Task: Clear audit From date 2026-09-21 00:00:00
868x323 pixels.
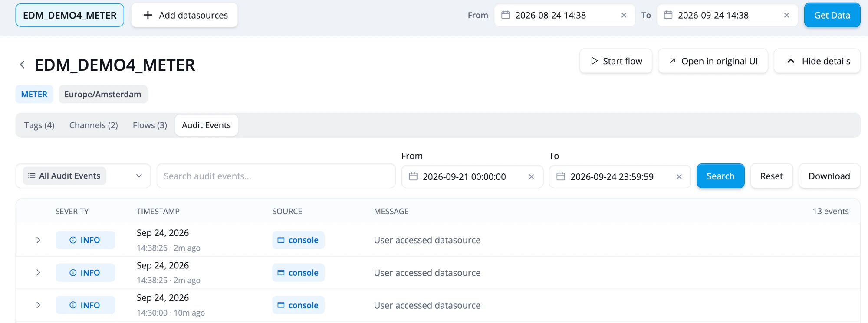Action: coord(531,176)
